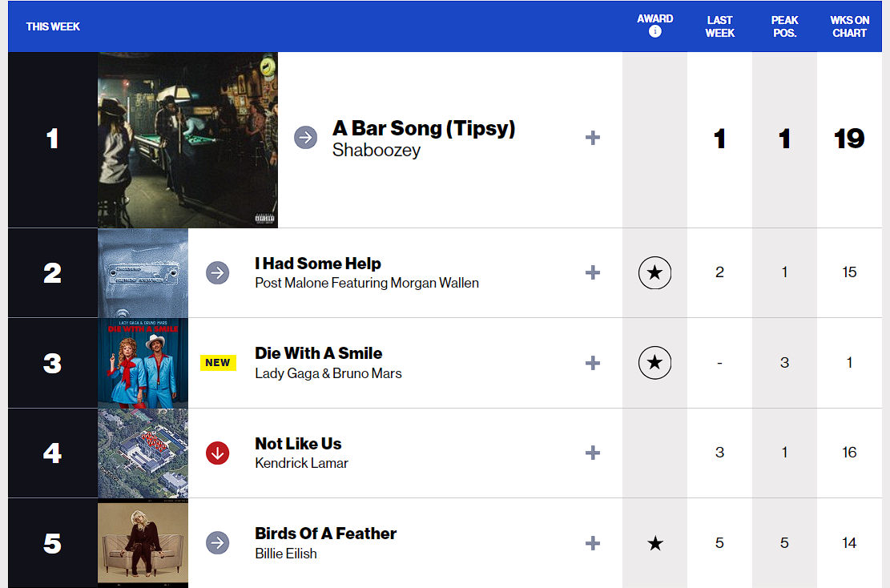Click Billie Eilish artist name
The height and width of the screenshot is (588, 890).
[286, 554]
